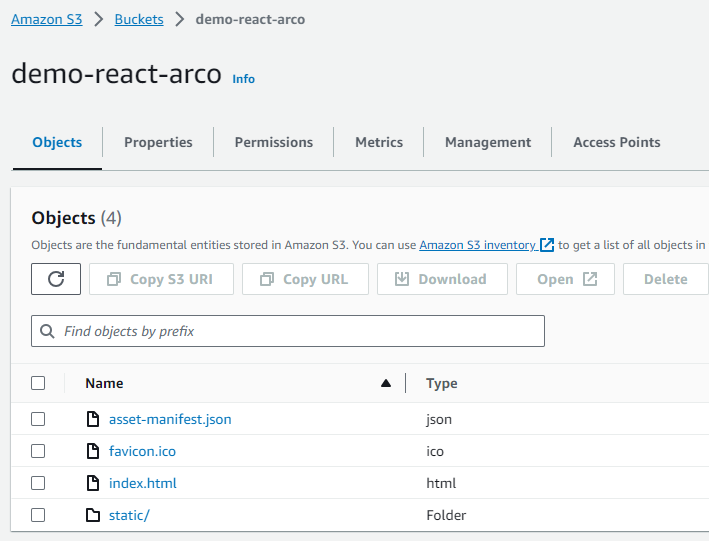The image size is (709, 541).
Task: Click the json type cell
Action: 439,419
